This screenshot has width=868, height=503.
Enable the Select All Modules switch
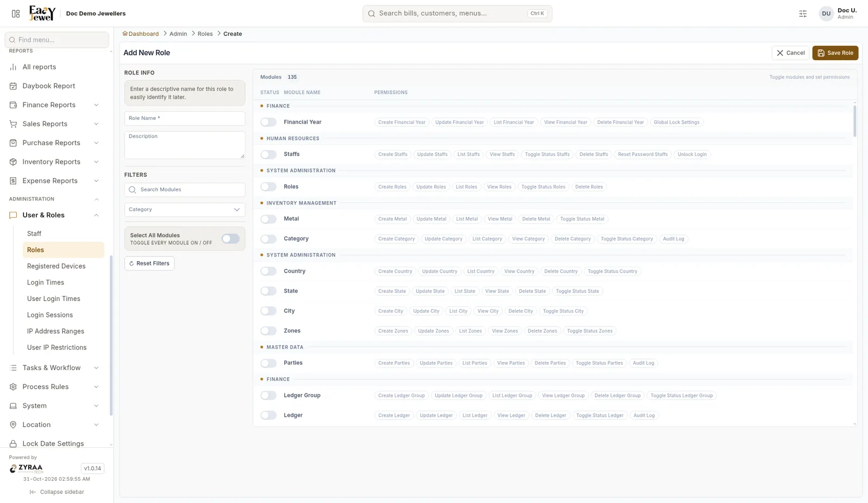tap(231, 238)
